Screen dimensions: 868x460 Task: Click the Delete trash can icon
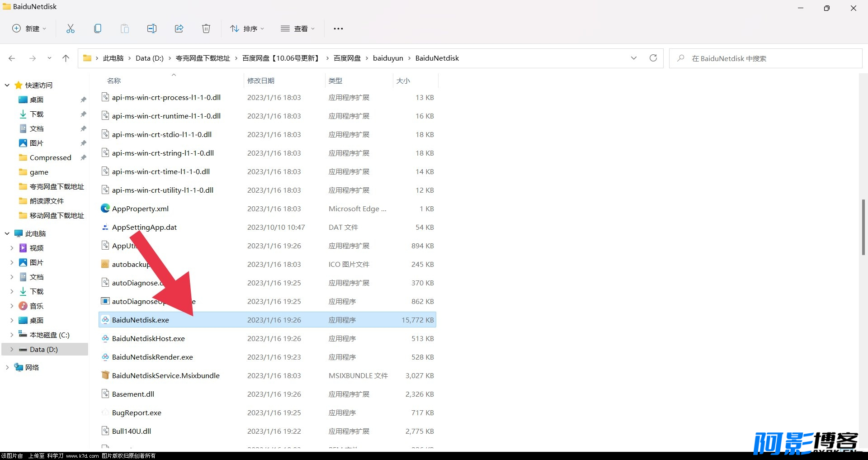click(x=206, y=28)
